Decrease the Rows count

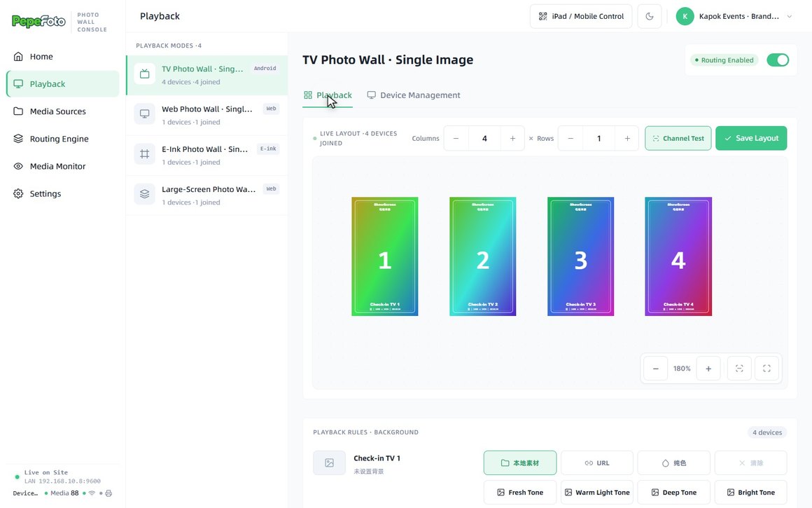(x=570, y=139)
